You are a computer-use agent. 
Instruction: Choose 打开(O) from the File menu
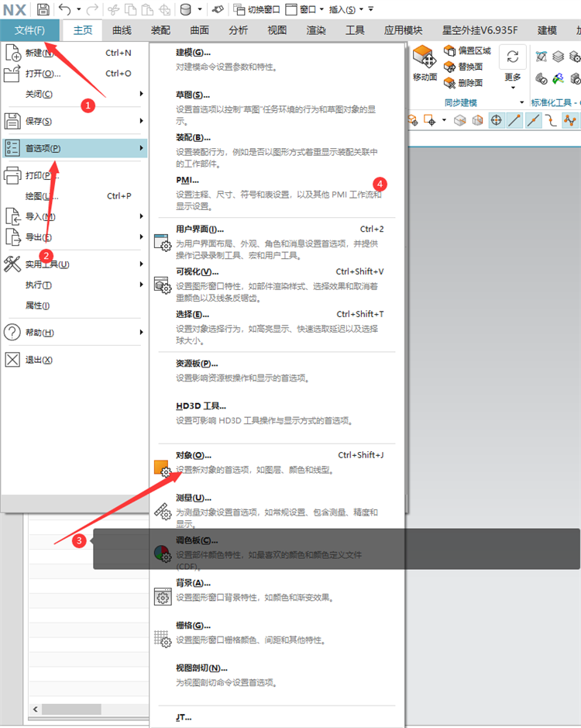(74, 74)
